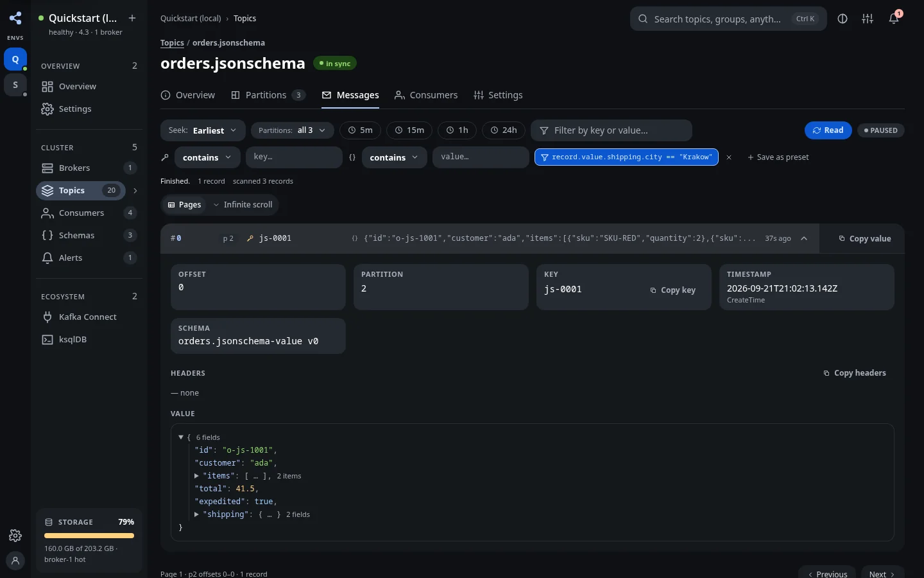Open Alerts in the sidebar
The height and width of the screenshot is (578, 924).
[89, 258]
